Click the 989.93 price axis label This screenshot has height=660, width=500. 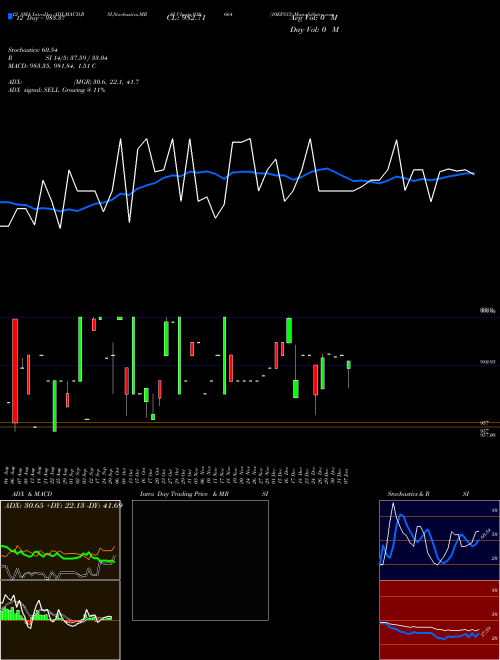click(488, 362)
